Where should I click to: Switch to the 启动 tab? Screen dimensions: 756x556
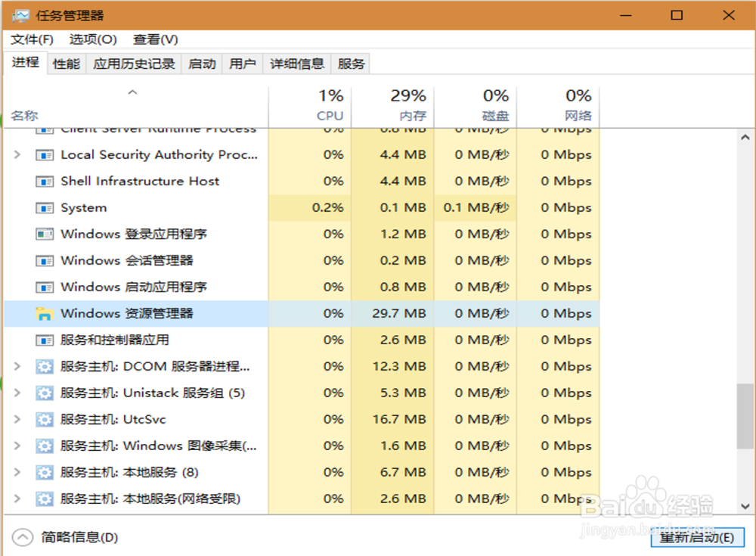[x=202, y=64]
